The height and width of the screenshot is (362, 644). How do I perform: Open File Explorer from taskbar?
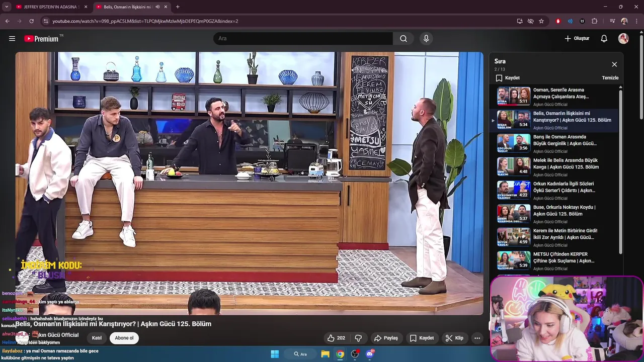pyautogui.click(x=326, y=354)
